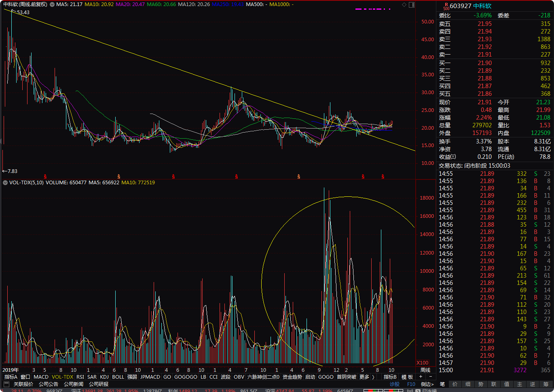Open the 指标A indicator group
The width and height of the screenshot is (554, 392).
pos(11,377)
